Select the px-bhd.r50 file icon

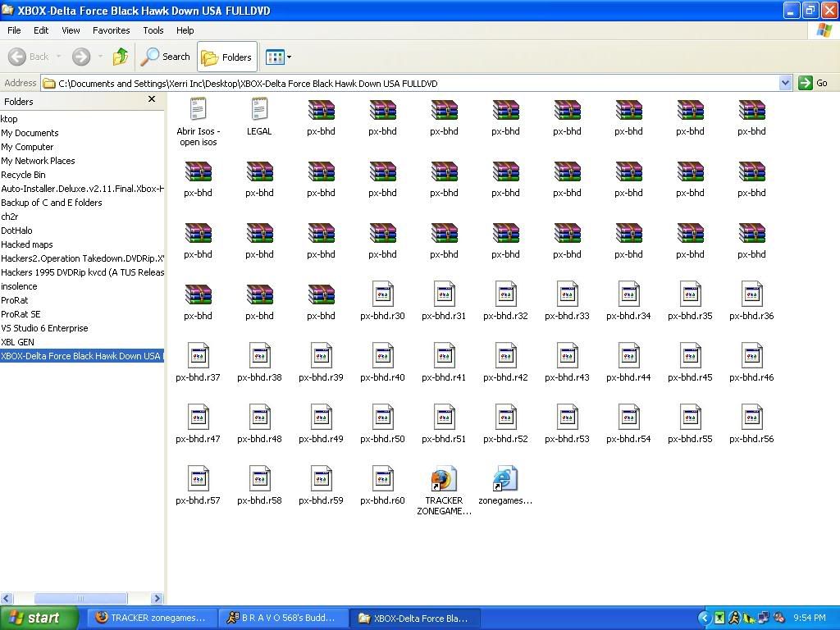[x=382, y=417]
